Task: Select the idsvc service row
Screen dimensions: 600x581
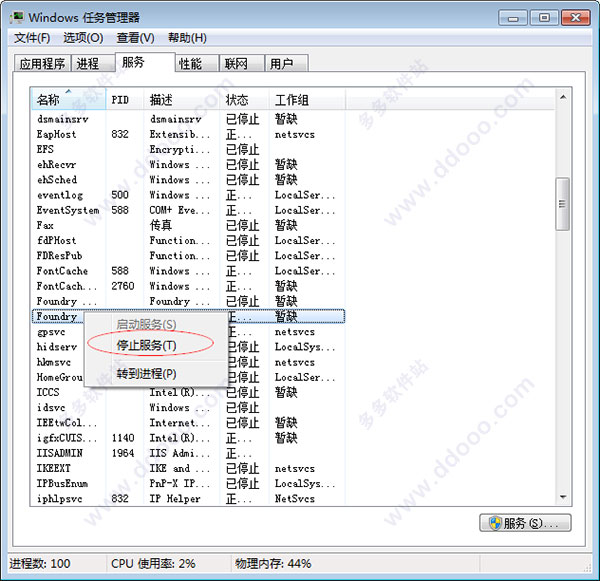Action: [188, 407]
